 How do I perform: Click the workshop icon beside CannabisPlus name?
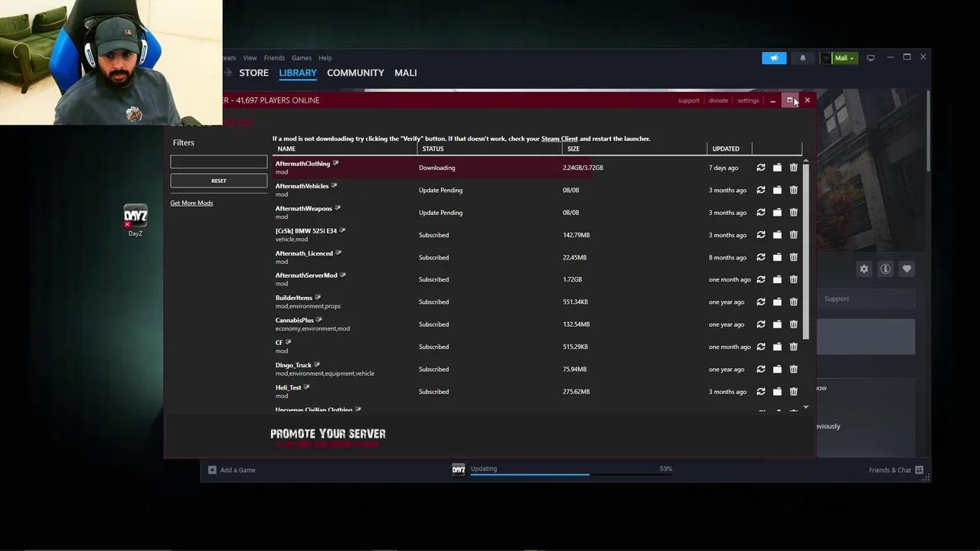pyautogui.click(x=319, y=320)
